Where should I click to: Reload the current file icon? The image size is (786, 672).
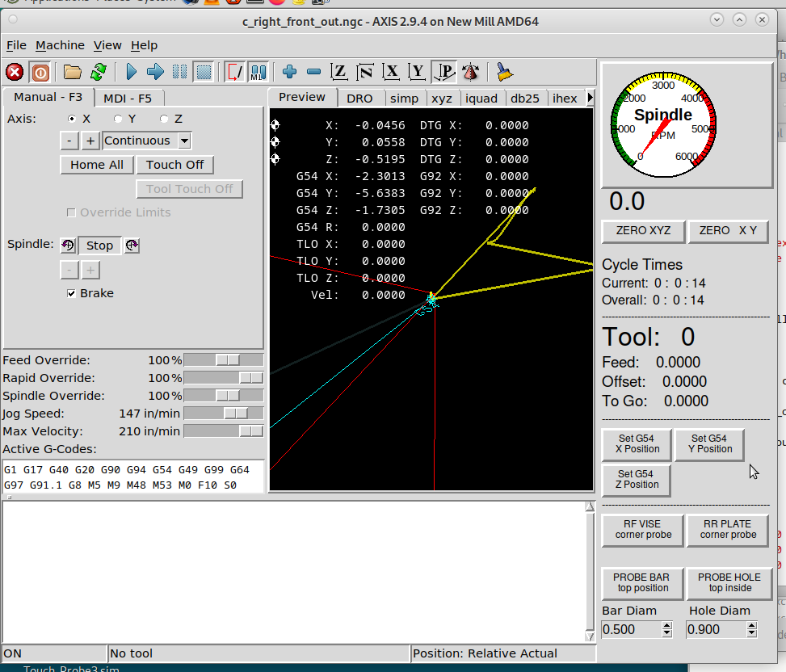(99, 73)
